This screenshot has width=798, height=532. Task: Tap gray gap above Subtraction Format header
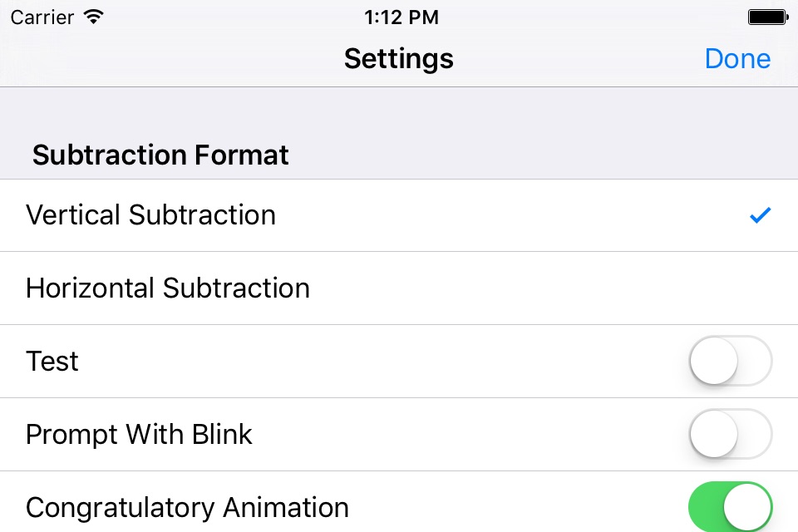tap(399, 112)
